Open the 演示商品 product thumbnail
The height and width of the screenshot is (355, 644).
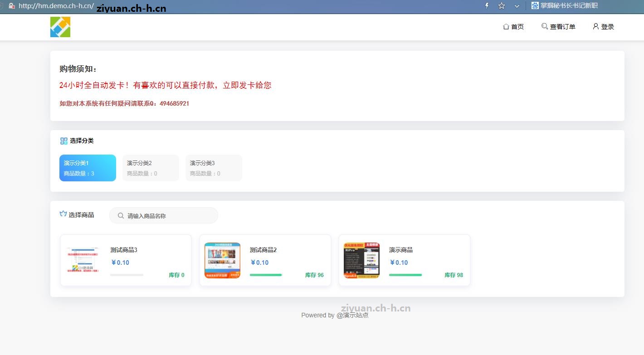[x=361, y=260]
